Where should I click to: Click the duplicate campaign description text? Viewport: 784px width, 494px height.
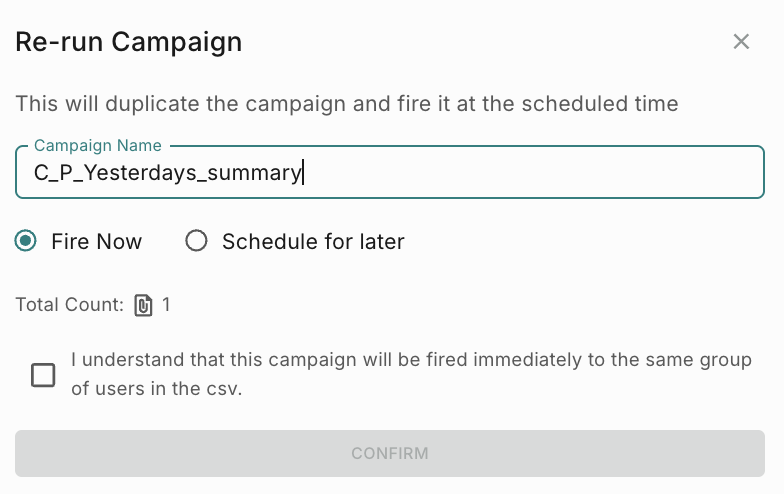347,103
